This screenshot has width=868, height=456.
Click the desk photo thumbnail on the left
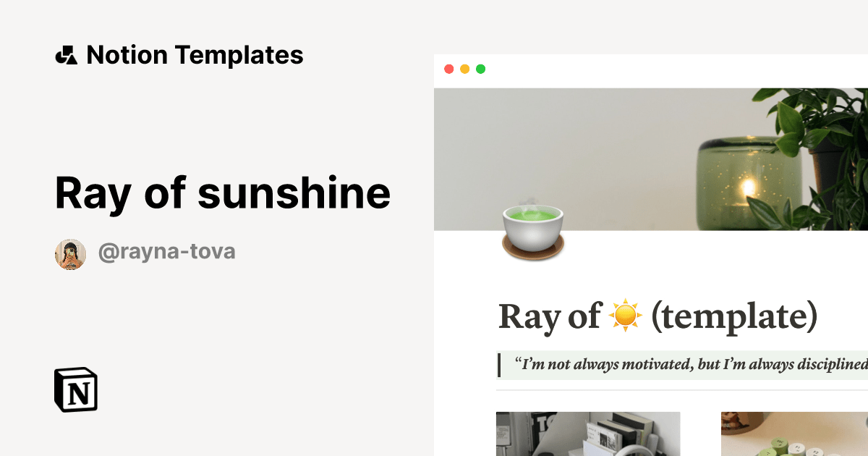tap(587, 434)
